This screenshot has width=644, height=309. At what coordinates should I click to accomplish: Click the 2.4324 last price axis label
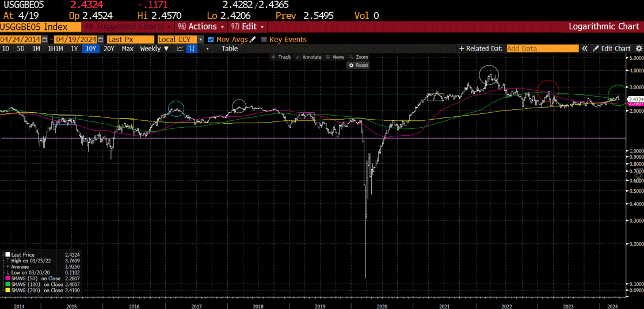pyautogui.click(x=635, y=99)
